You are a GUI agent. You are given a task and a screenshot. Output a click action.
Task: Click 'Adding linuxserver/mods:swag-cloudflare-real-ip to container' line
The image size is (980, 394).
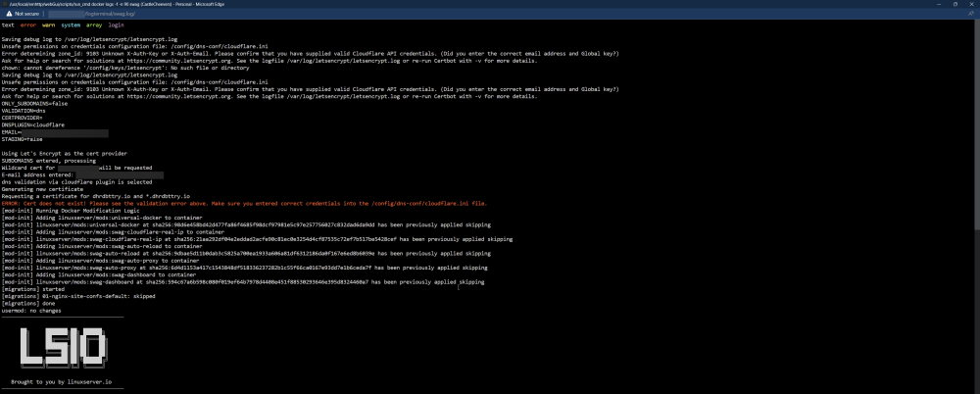113,232
